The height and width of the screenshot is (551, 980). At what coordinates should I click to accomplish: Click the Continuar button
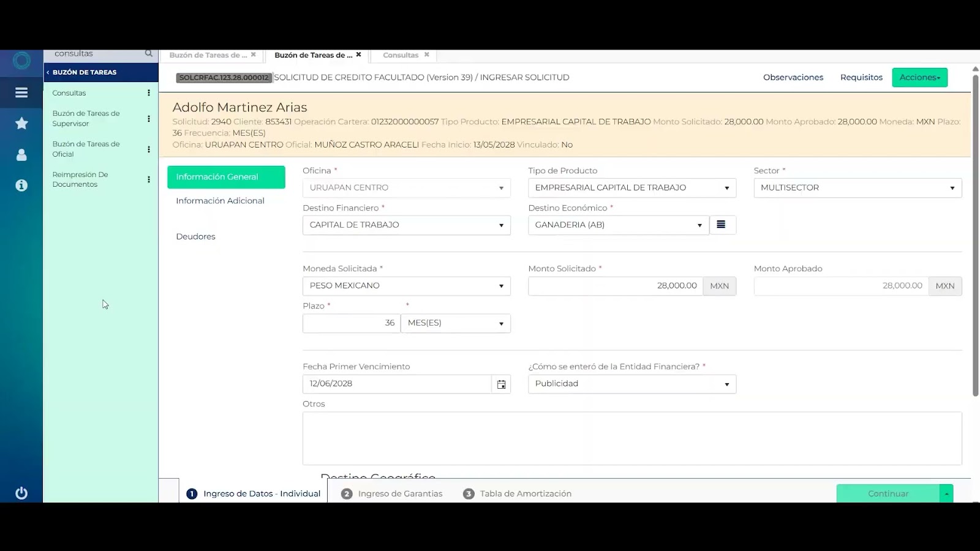click(888, 493)
